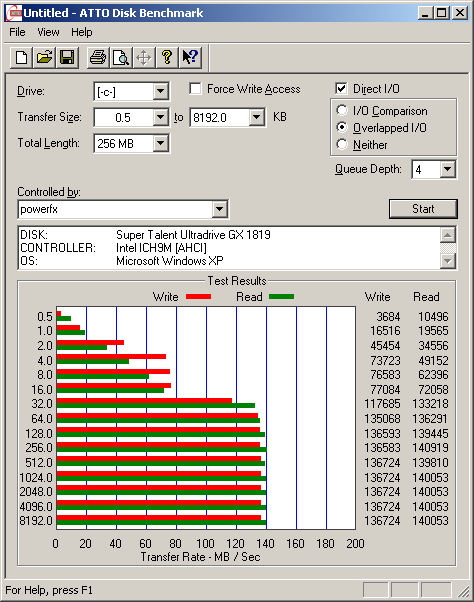This screenshot has width=474, height=602.
Task: Click the 0.5 transfer size value field
Action: coord(124,117)
